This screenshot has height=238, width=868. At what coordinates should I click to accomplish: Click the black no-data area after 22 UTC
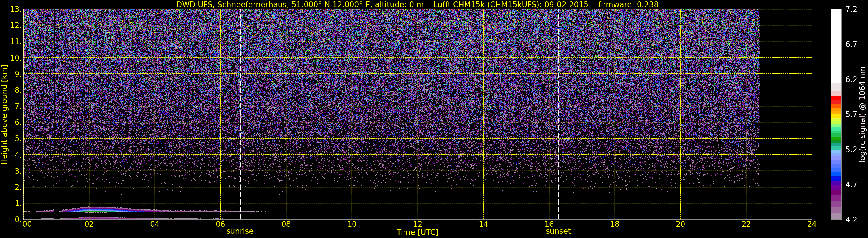pos(785,114)
